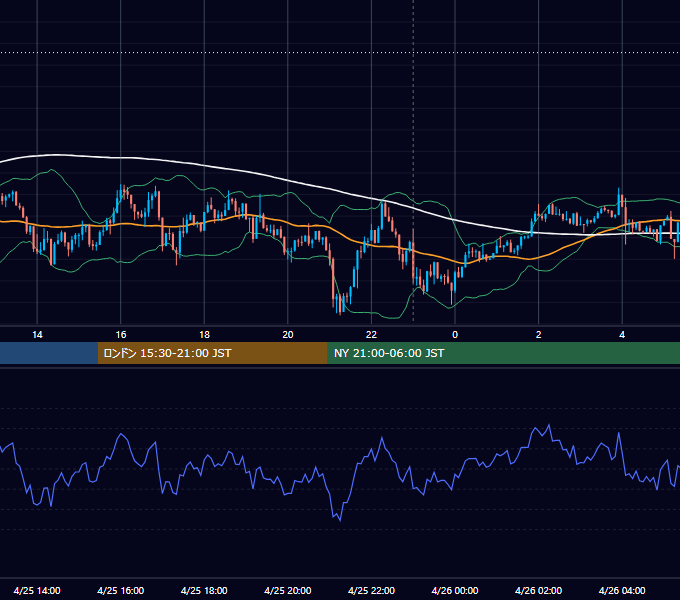Click the 4/25 14:00 date label
This screenshot has height=600, width=680.
tap(37, 590)
